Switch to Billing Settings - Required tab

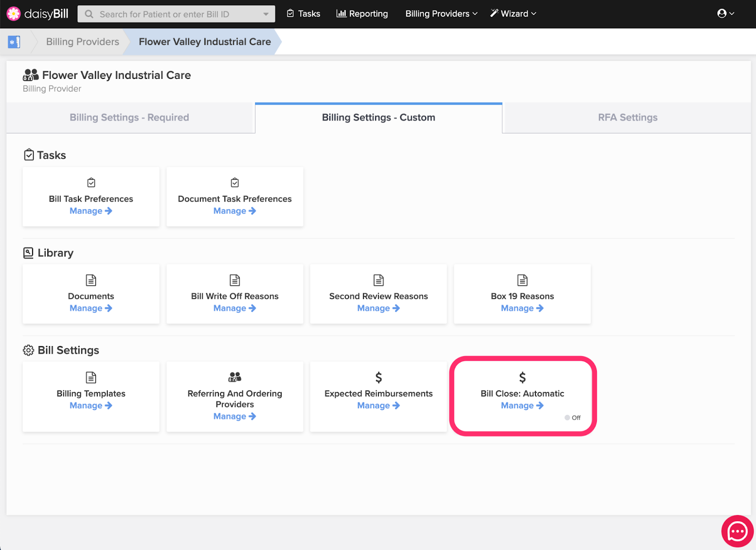(129, 118)
